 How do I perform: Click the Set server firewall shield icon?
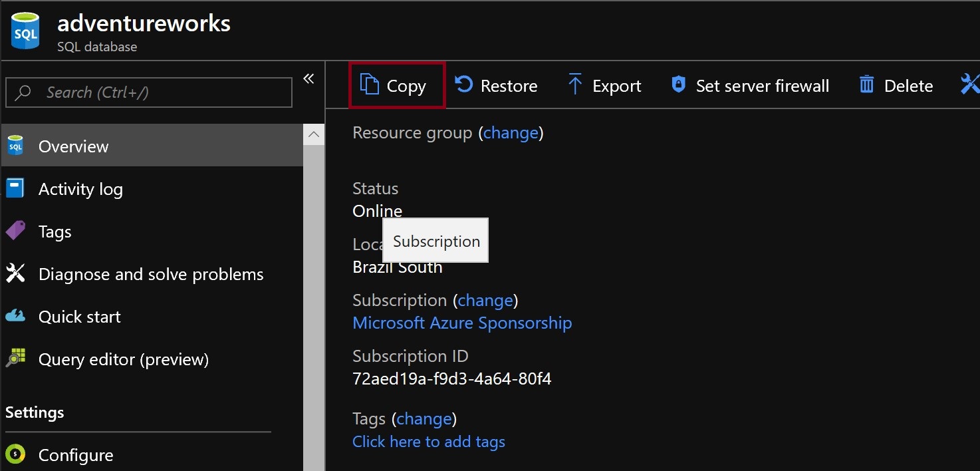pyautogui.click(x=678, y=84)
